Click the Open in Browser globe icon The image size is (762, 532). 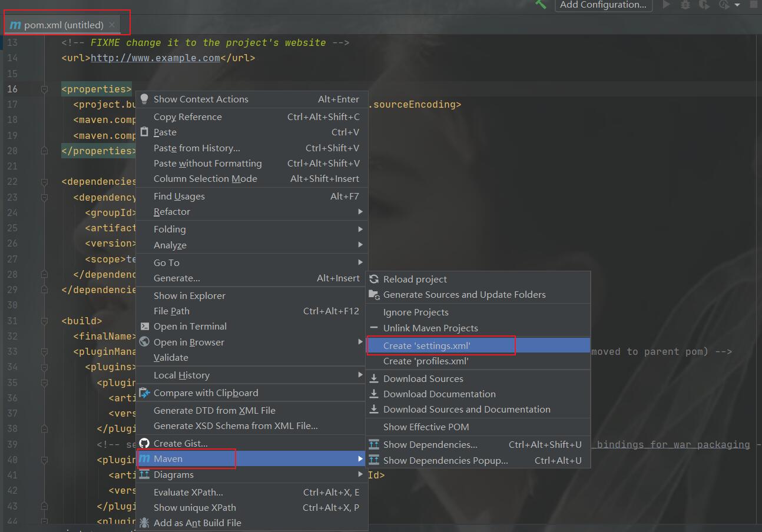pyautogui.click(x=144, y=342)
